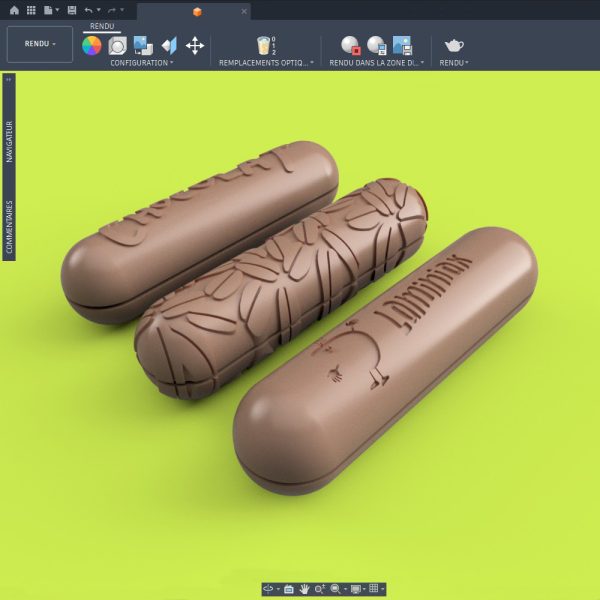Select the open document tab with orange cube
The height and width of the screenshot is (600, 600).
point(194,11)
